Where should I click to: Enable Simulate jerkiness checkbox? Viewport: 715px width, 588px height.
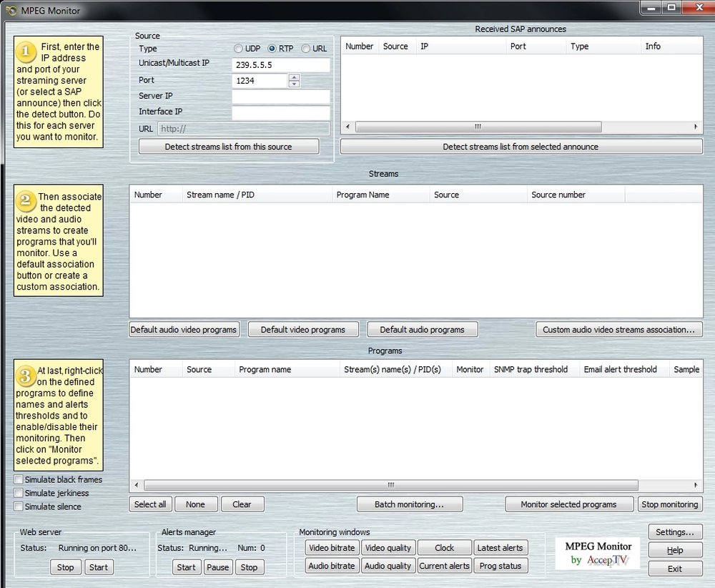[x=19, y=493]
